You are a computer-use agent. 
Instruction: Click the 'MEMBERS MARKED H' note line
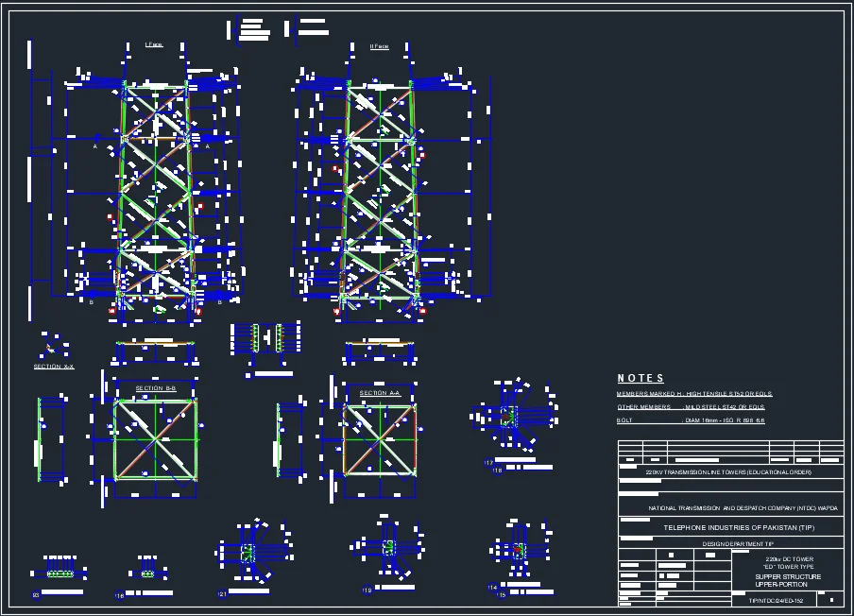(x=694, y=393)
